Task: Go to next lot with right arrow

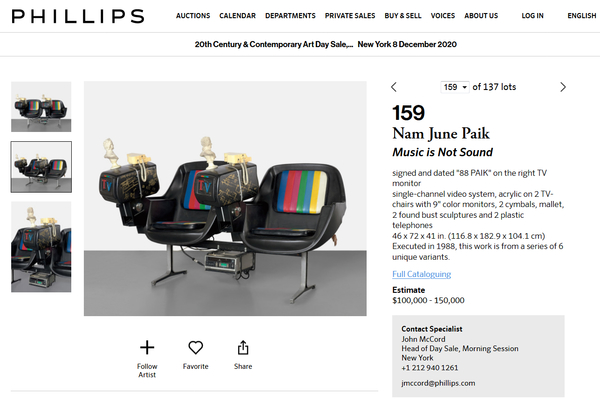Action: (x=563, y=87)
